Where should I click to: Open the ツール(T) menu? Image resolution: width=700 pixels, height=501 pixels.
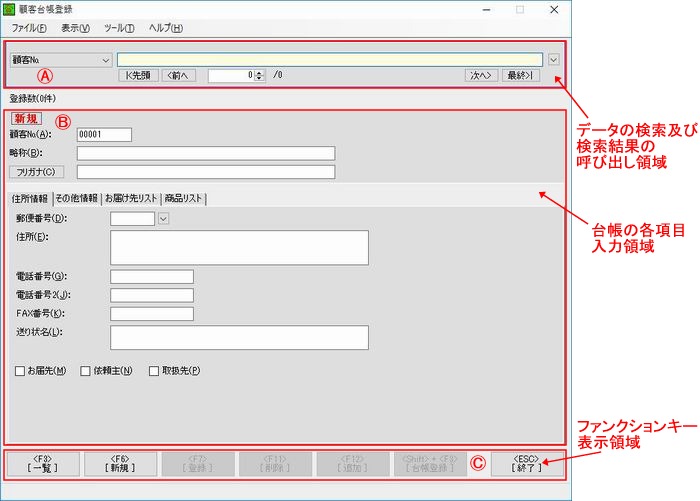pos(119,28)
